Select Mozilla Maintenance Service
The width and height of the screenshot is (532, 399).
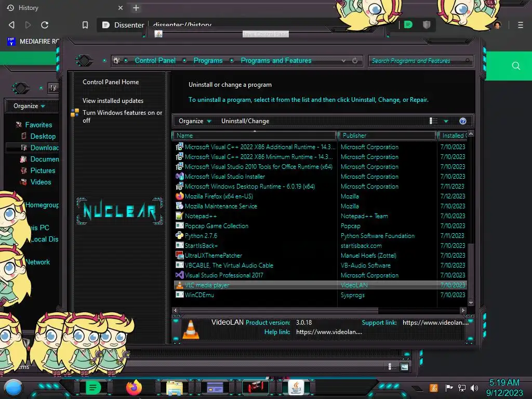[x=216, y=206]
